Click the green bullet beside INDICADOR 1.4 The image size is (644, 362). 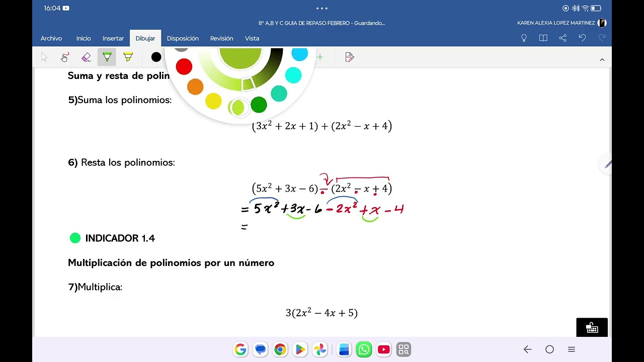pos(75,238)
